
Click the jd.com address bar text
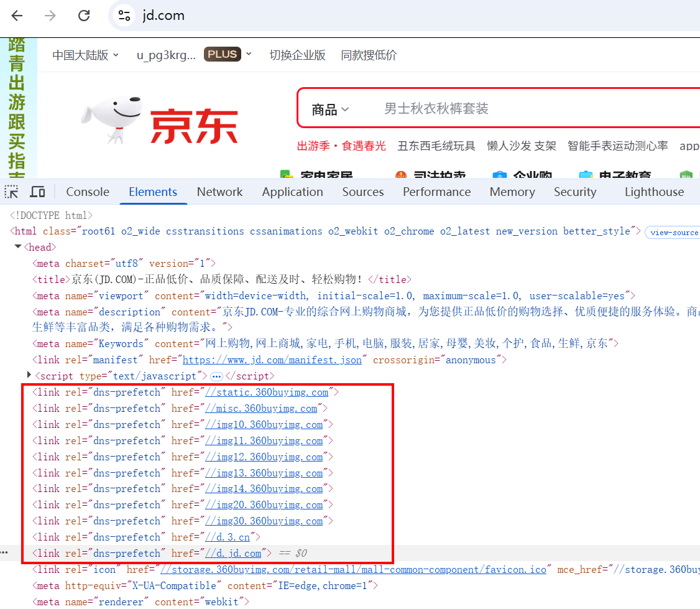coord(163,16)
